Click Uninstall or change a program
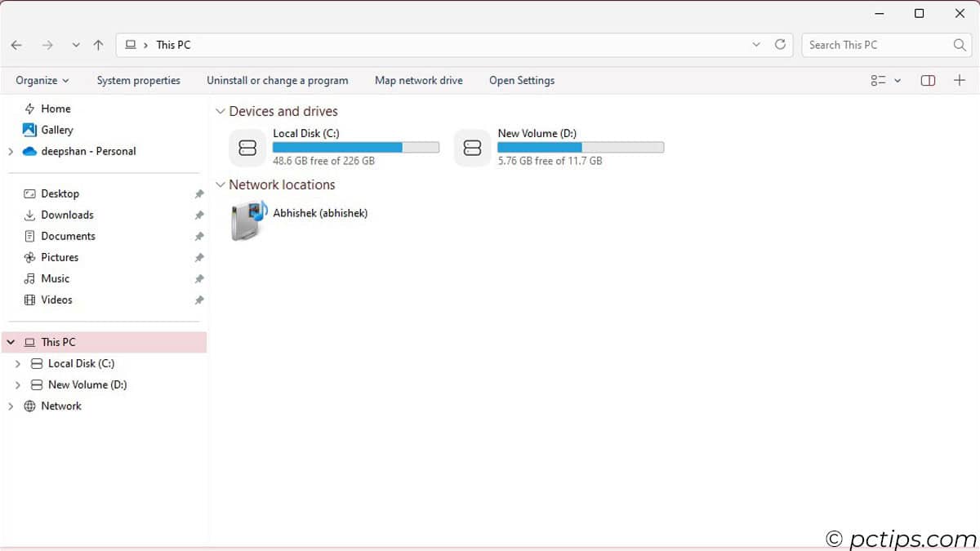 click(x=277, y=80)
